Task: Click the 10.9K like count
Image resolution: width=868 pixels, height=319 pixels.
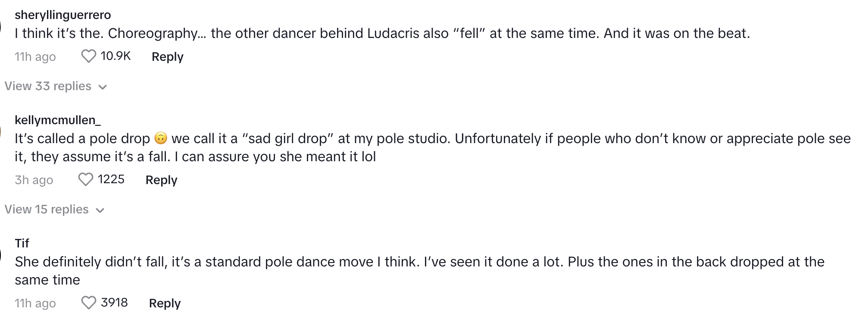Action: click(x=116, y=56)
